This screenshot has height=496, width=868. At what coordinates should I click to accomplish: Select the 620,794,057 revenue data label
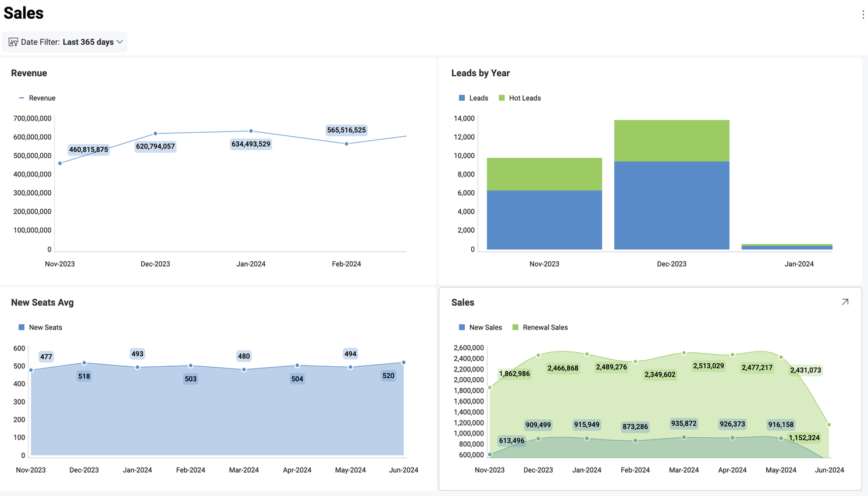[155, 146]
